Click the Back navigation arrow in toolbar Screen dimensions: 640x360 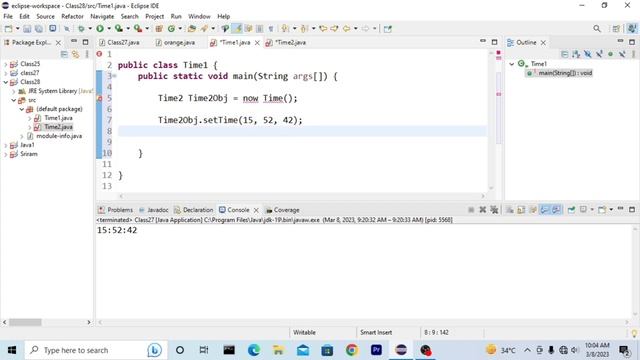(x=347, y=29)
